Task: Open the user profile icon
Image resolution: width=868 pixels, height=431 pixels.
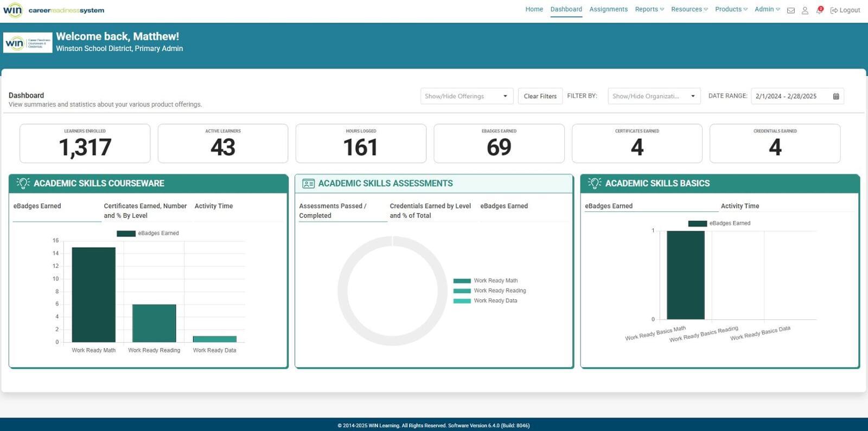Action: (x=805, y=10)
